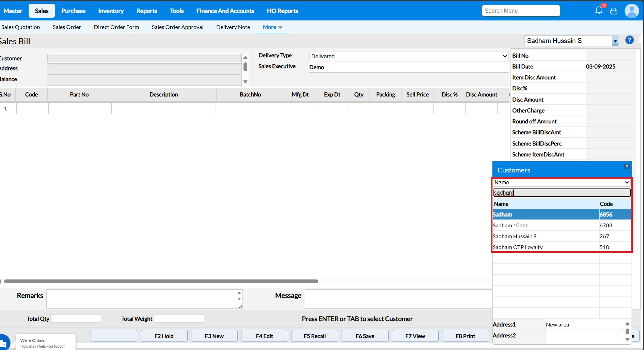The height and width of the screenshot is (350, 644).
Task: Open Delivery Note submenu
Action: (x=233, y=27)
